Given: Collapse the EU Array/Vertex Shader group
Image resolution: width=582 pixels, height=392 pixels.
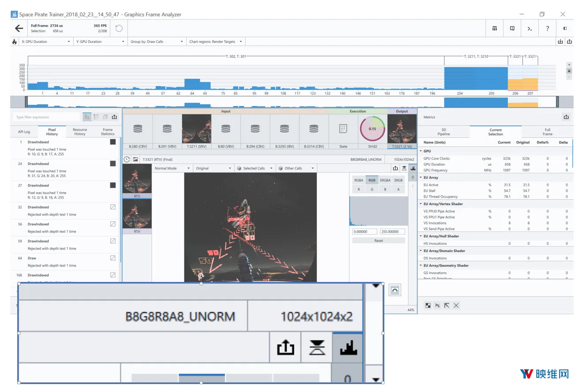Looking at the screenshot, I should tap(421, 204).
